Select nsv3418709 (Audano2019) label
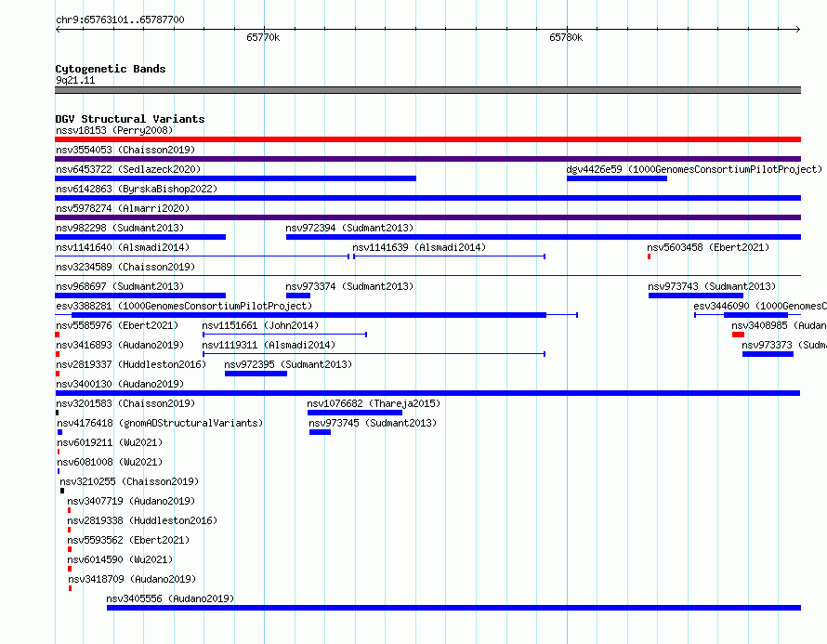Screen dimensions: 827x644 (132, 579)
